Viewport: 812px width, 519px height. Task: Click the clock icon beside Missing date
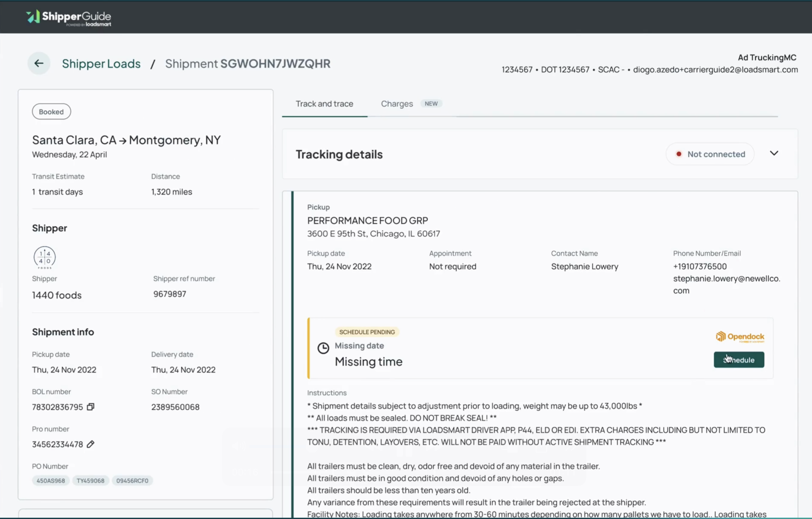coord(323,348)
